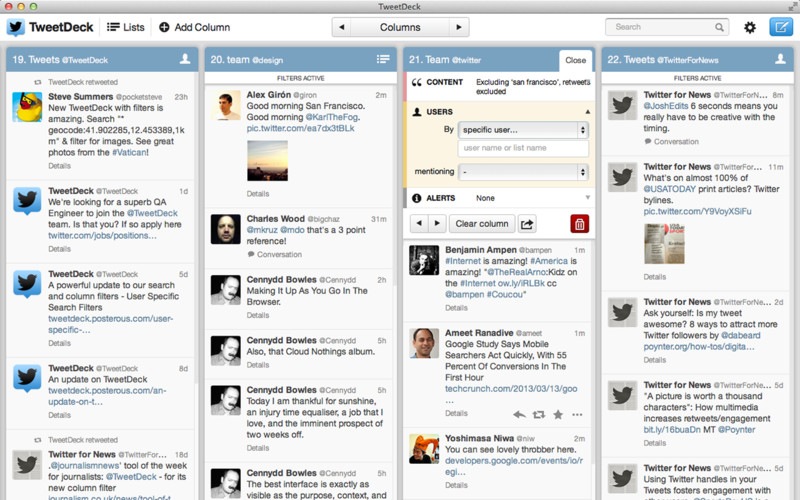Viewport: 800px width, 500px height.
Task: Open the 'specific user...' dropdown
Action: point(523,130)
